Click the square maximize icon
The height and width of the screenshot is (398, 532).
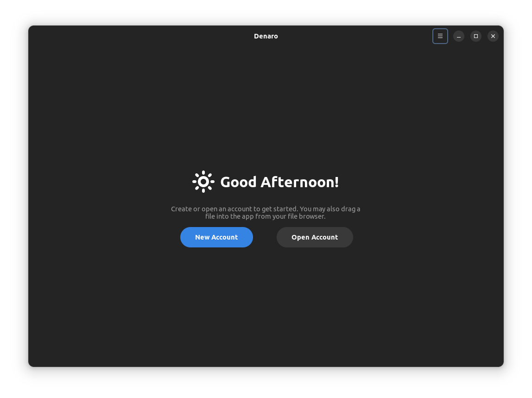[x=476, y=36]
